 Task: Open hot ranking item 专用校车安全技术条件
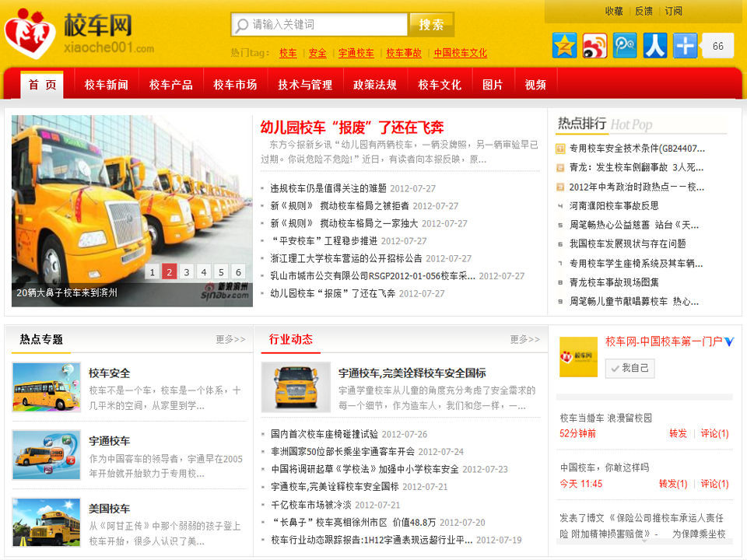pos(637,148)
